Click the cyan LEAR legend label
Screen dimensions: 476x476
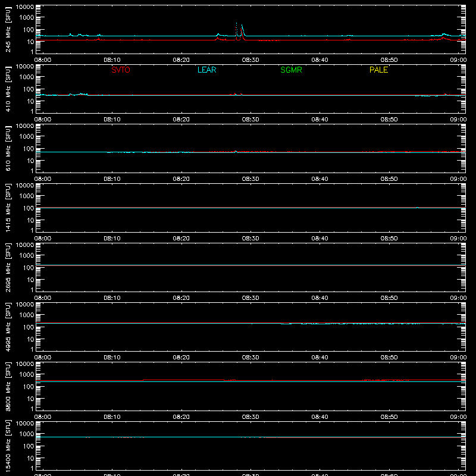(x=206, y=70)
